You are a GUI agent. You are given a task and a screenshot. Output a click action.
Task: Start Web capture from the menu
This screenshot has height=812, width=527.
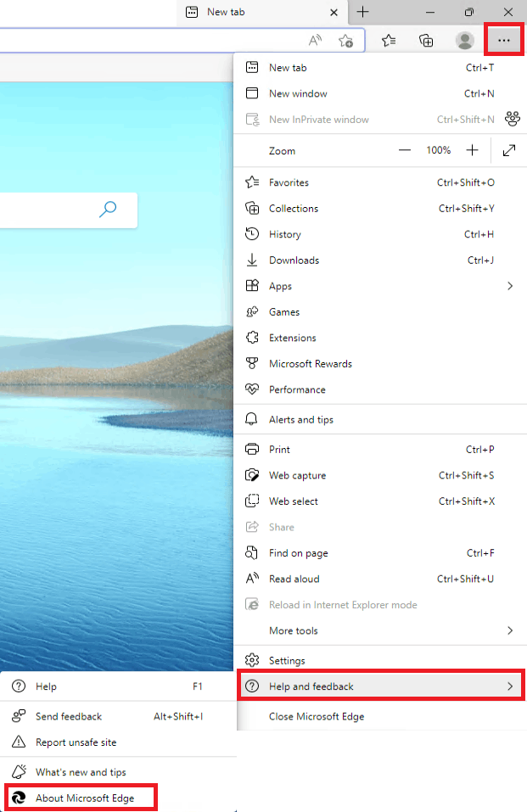[x=380, y=475]
